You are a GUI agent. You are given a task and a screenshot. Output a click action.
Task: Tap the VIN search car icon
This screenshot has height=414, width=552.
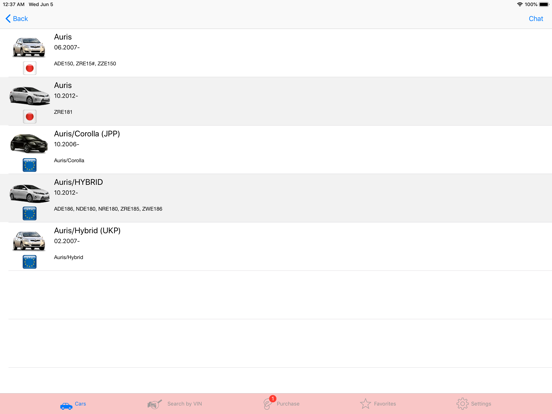[154, 404]
